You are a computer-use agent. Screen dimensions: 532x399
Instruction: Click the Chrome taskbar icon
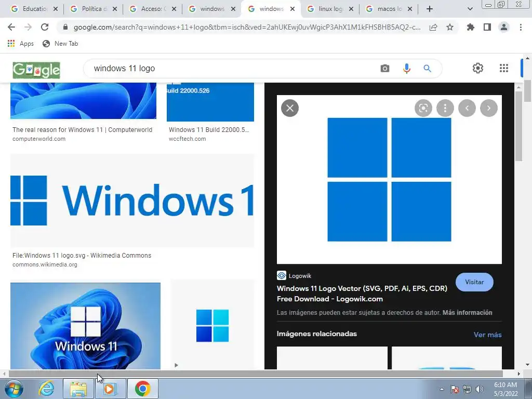click(x=142, y=389)
